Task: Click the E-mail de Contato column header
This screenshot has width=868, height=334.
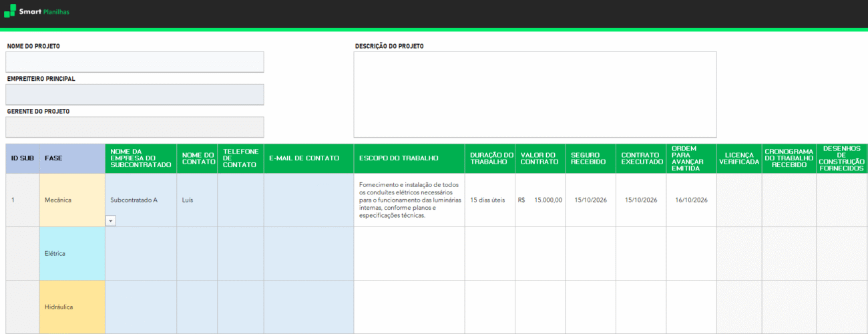Action: pos(308,158)
